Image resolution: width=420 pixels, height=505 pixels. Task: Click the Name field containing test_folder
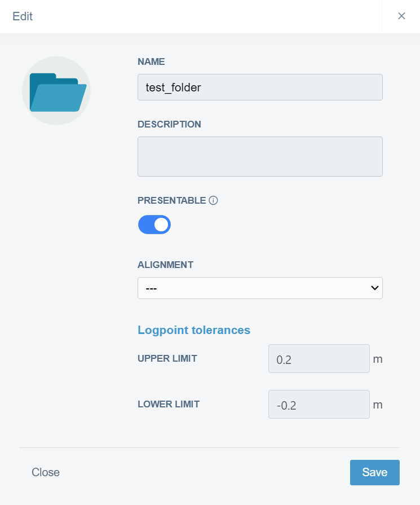[259, 87]
